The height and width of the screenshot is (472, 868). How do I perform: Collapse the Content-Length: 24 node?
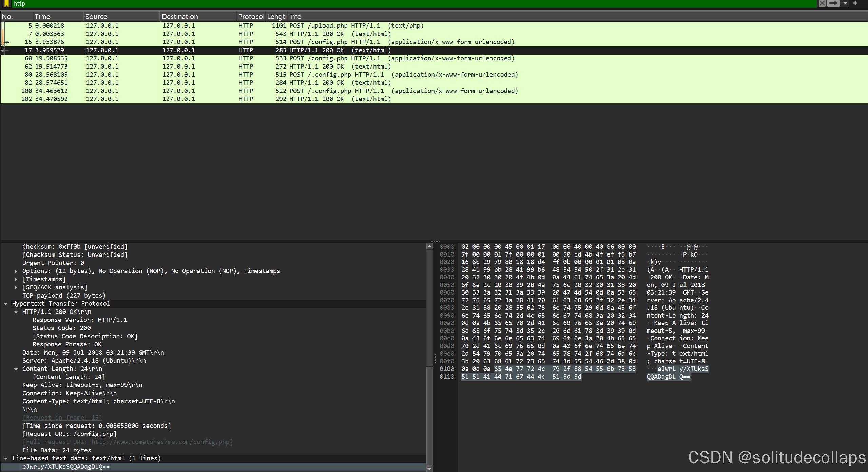(16, 369)
